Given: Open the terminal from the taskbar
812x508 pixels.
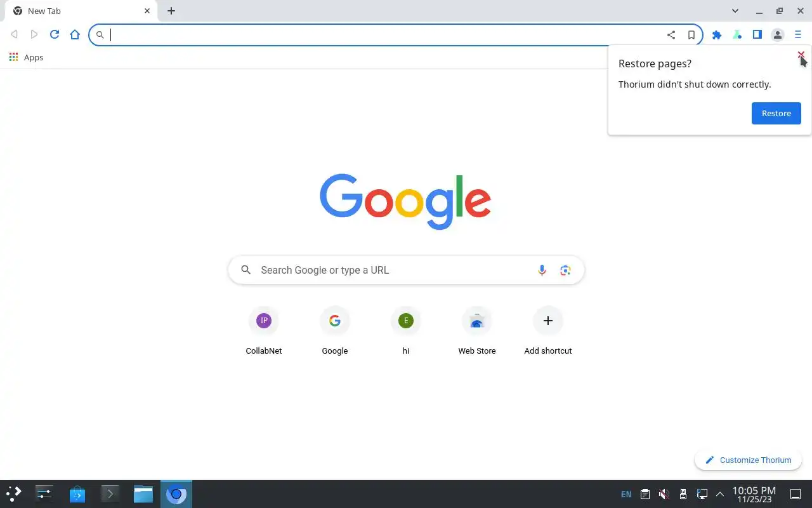Looking at the screenshot, I should (110, 494).
